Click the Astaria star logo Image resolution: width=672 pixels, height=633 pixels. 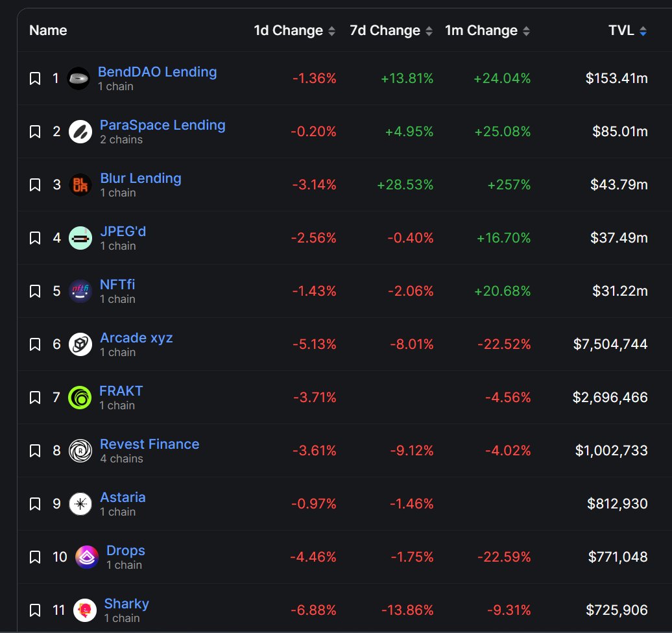point(80,503)
